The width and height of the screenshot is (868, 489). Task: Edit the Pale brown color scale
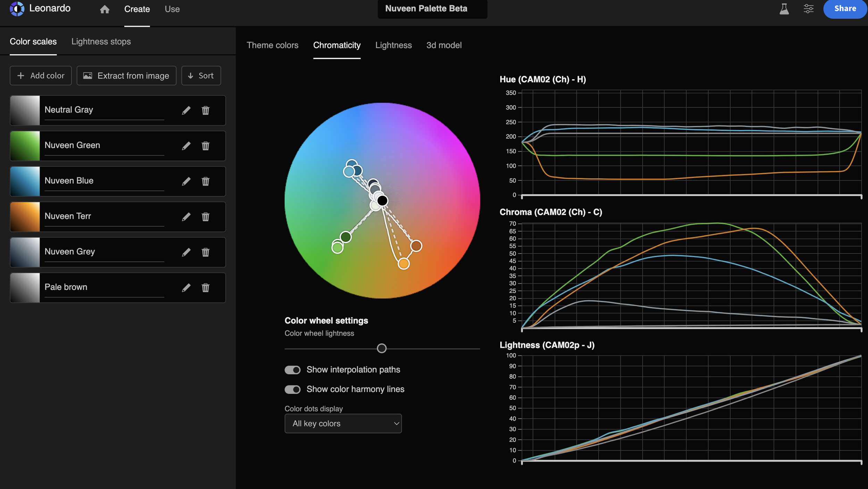pos(186,287)
